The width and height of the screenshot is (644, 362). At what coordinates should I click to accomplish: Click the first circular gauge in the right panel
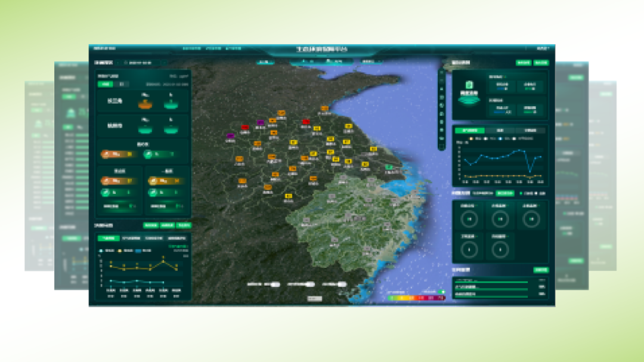pyautogui.click(x=469, y=219)
